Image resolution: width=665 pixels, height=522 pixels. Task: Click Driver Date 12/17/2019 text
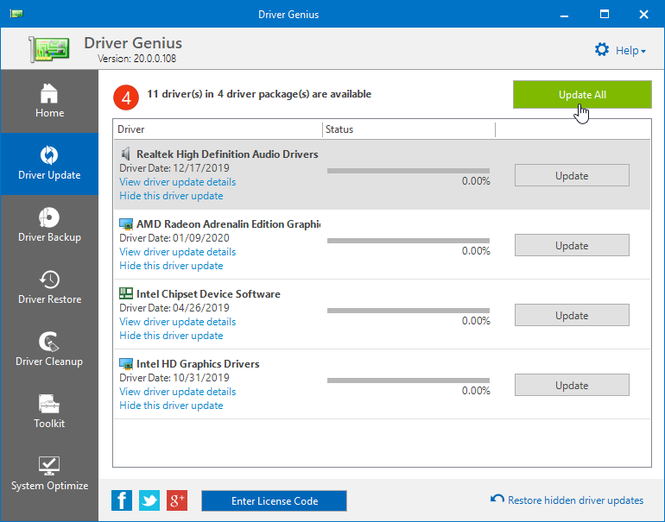pos(174,168)
